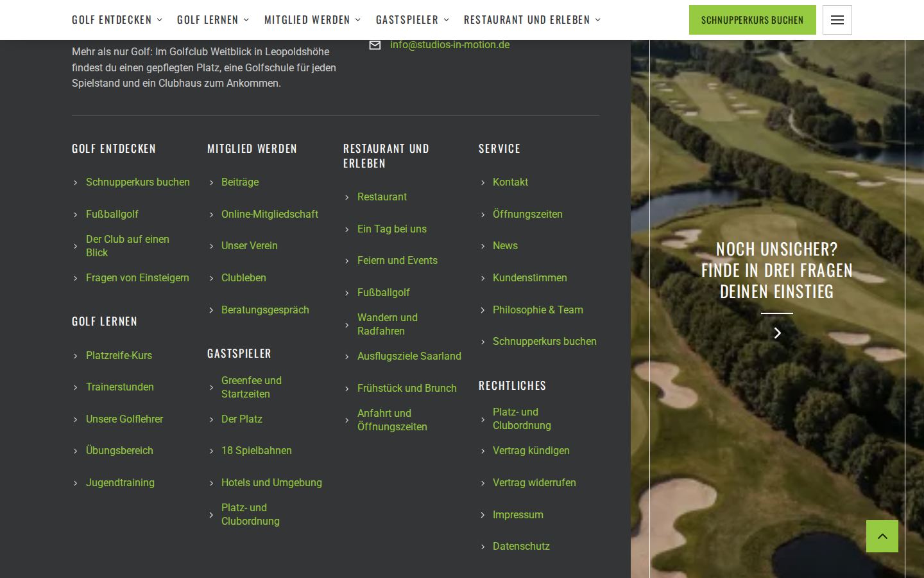Open the Beiträge link
Image resolution: width=924 pixels, height=578 pixels.
(x=240, y=182)
